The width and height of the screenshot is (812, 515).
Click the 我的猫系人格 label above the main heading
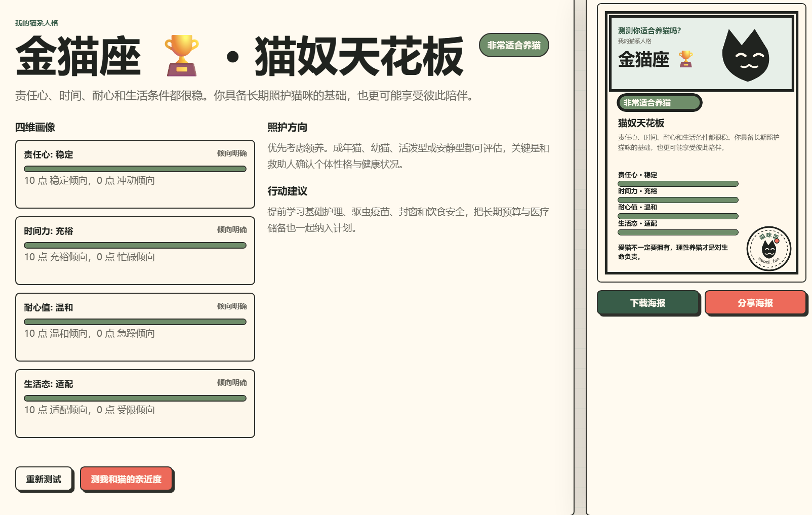(x=36, y=23)
